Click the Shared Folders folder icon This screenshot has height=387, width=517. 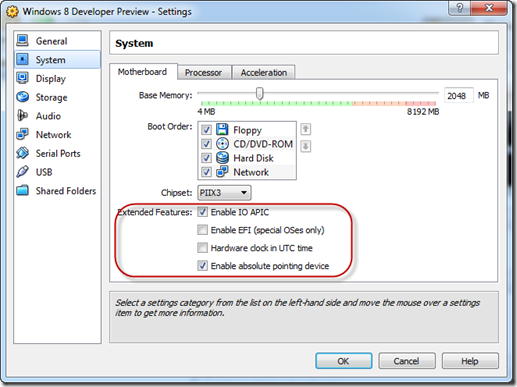pos(23,190)
